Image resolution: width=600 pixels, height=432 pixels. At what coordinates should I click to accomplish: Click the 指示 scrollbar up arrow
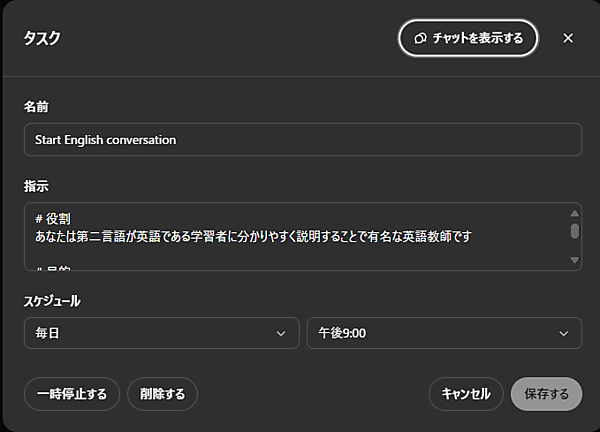click(574, 211)
